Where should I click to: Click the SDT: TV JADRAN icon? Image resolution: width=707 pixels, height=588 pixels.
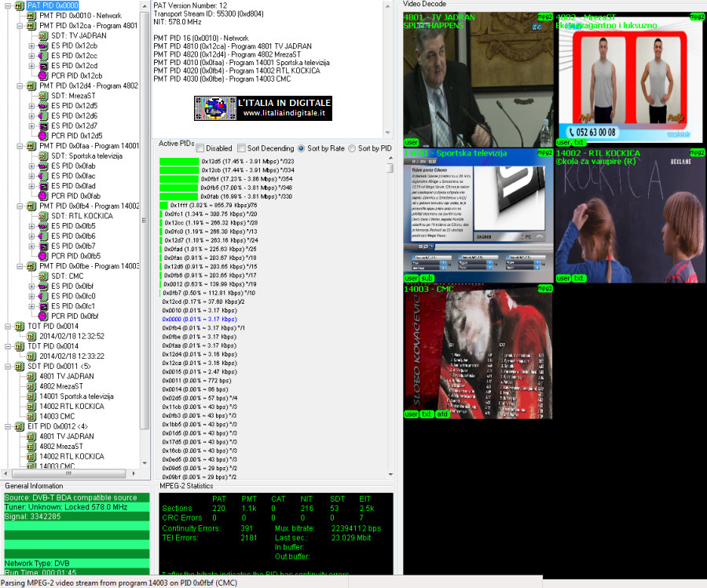tap(43, 35)
